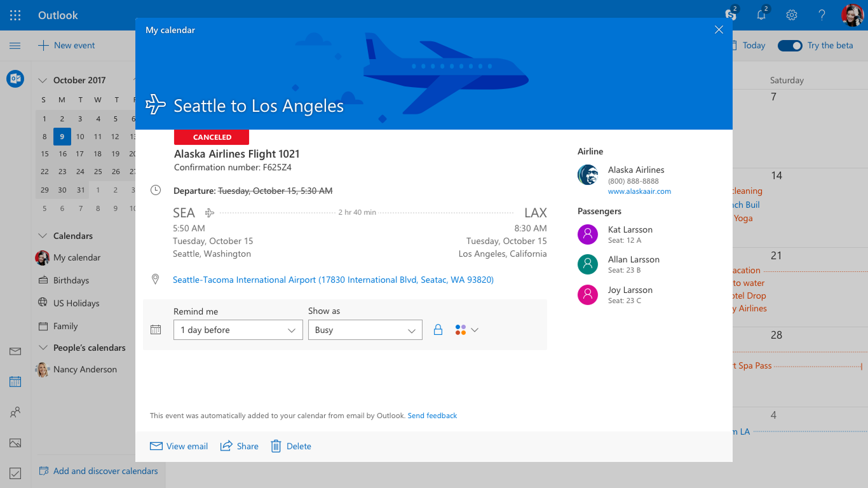Click Kat Larsson's purple avatar
868x488 pixels.
(588, 234)
